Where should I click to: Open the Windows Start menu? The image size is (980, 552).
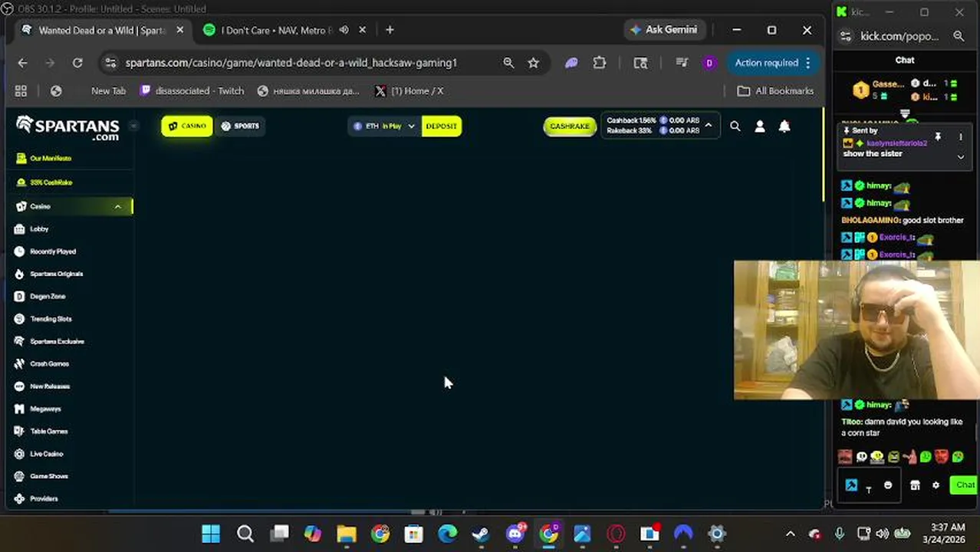tap(211, 534)
